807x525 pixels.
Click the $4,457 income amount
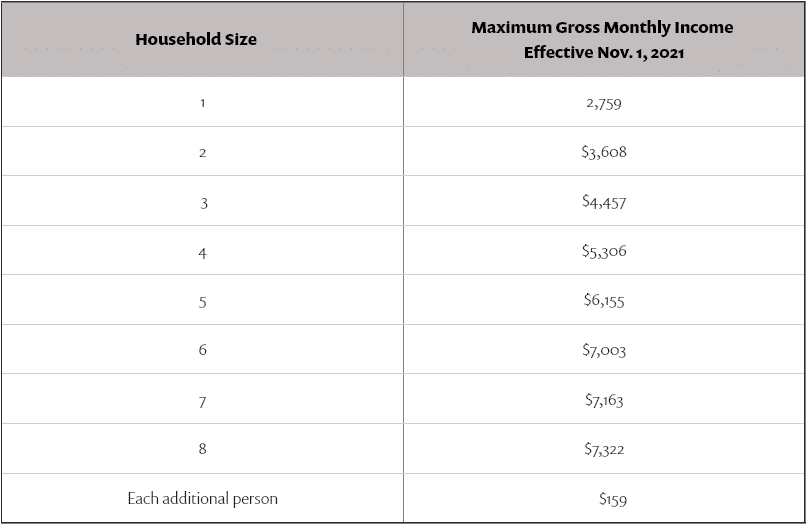coord(604,202)
